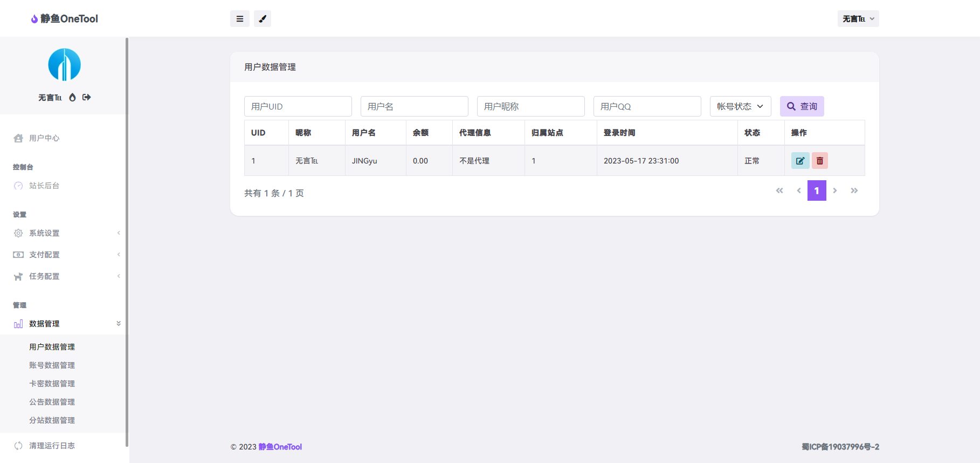Open the theme brush icon

tap(263, 19)
